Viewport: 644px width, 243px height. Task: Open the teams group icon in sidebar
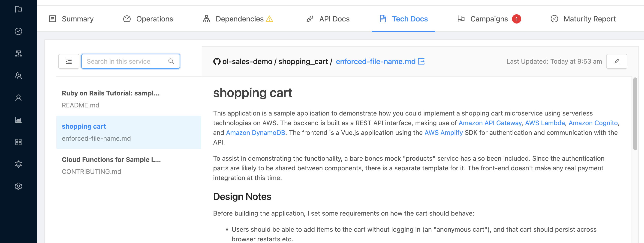pyautogui.click(x=18, y=75)
